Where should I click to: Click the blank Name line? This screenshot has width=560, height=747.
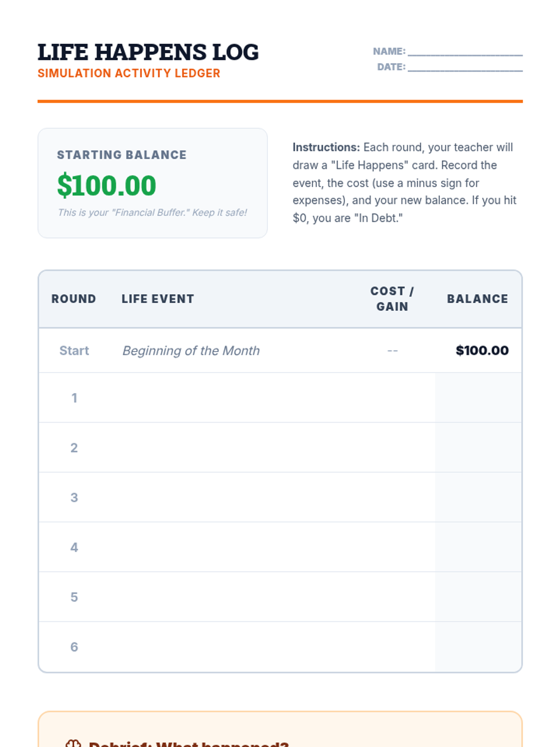[x=465, y=51]
